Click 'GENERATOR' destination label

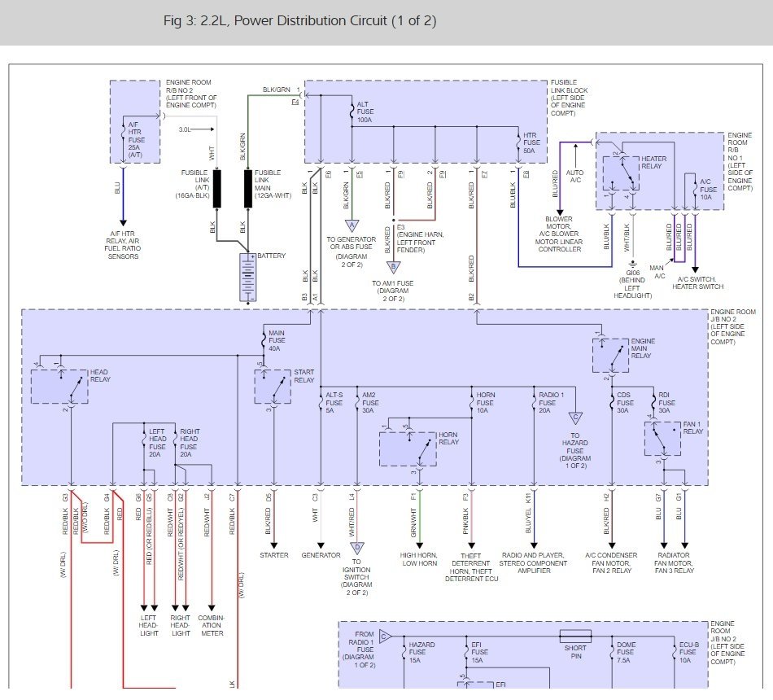[x=321, y=555]
